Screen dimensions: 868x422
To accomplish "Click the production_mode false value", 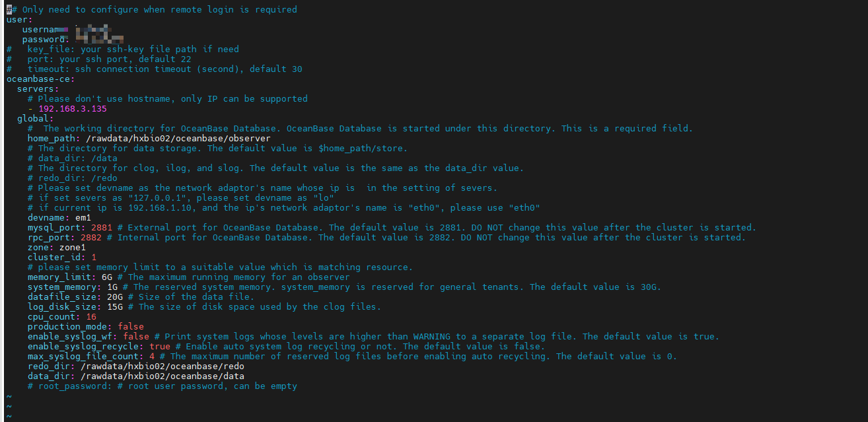I will [131, 327].
